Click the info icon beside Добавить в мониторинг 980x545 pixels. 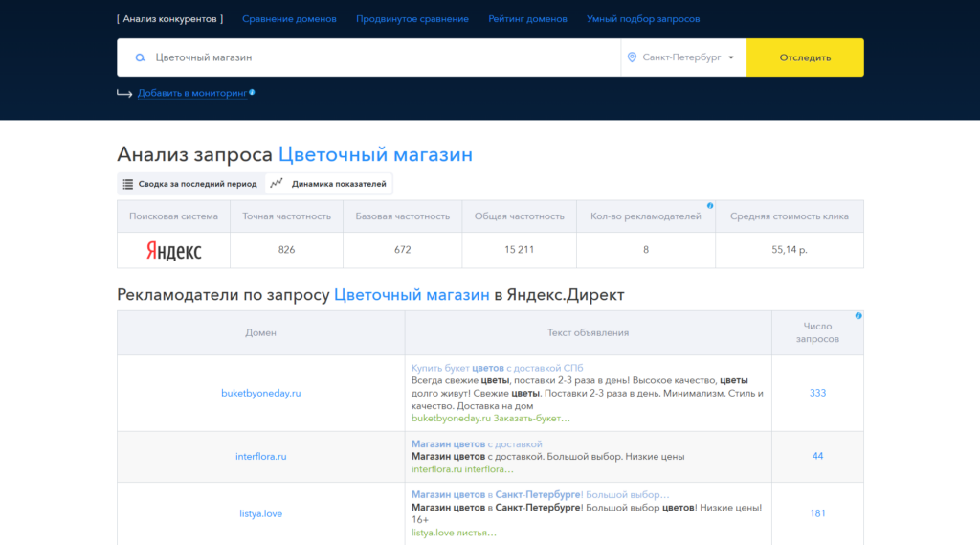pos(252,92)
